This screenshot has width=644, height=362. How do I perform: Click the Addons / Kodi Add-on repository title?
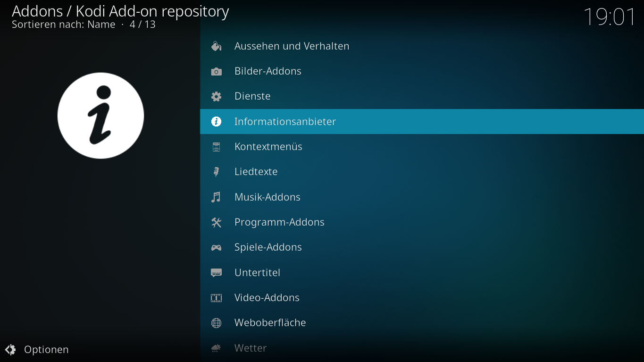click(120, 11)
